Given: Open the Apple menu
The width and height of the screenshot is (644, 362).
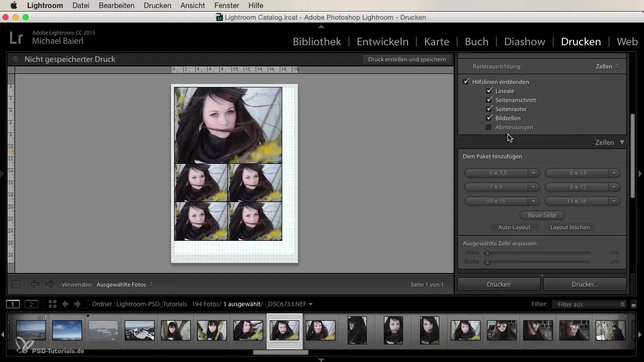Looking at the screenshot, I should coord(14,6).
